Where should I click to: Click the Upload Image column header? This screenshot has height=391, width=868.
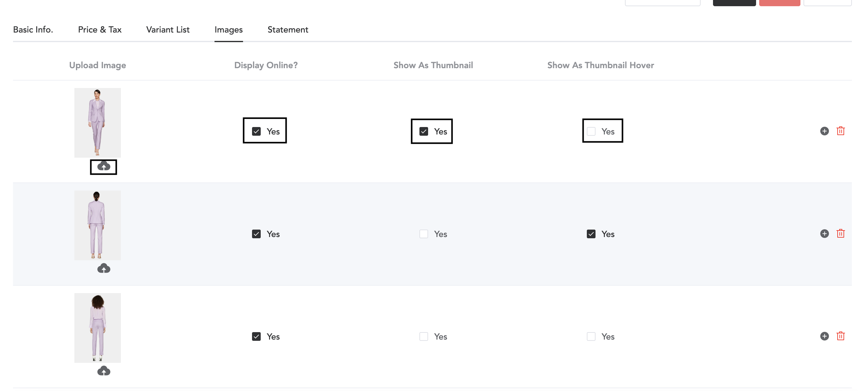coord(97,65)
